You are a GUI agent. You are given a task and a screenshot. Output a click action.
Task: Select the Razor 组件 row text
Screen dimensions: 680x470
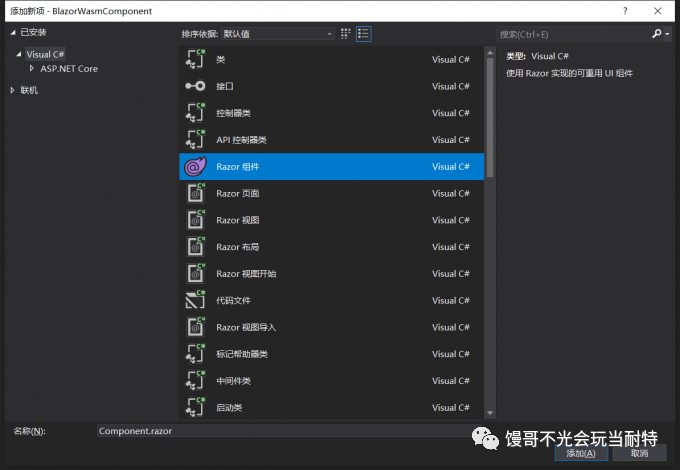(x=238, y=167)
